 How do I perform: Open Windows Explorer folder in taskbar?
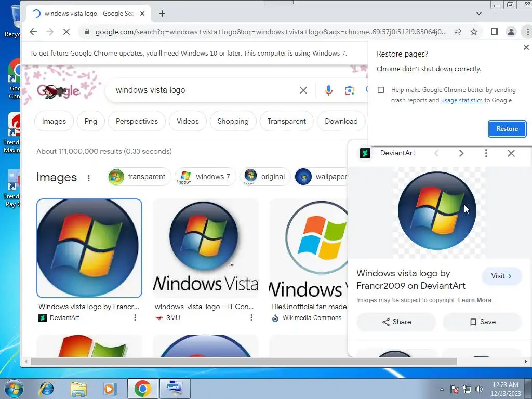pos(78,389)
